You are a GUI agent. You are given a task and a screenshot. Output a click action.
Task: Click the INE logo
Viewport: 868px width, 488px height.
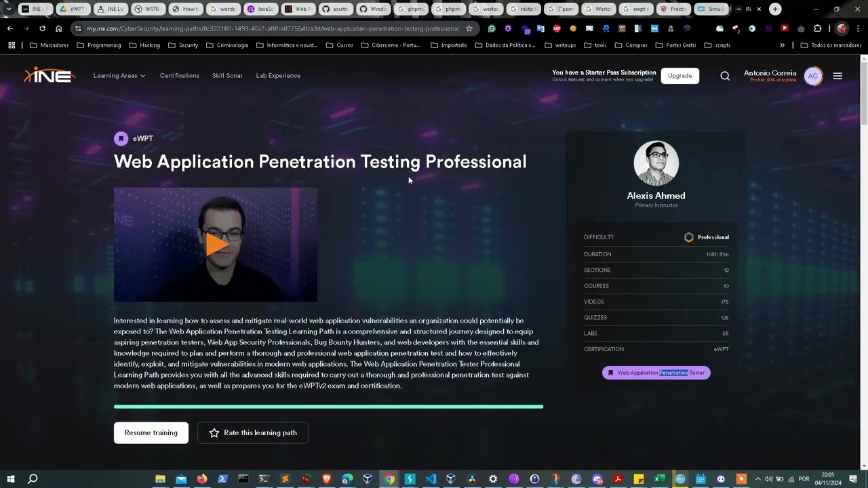(49, 75)
